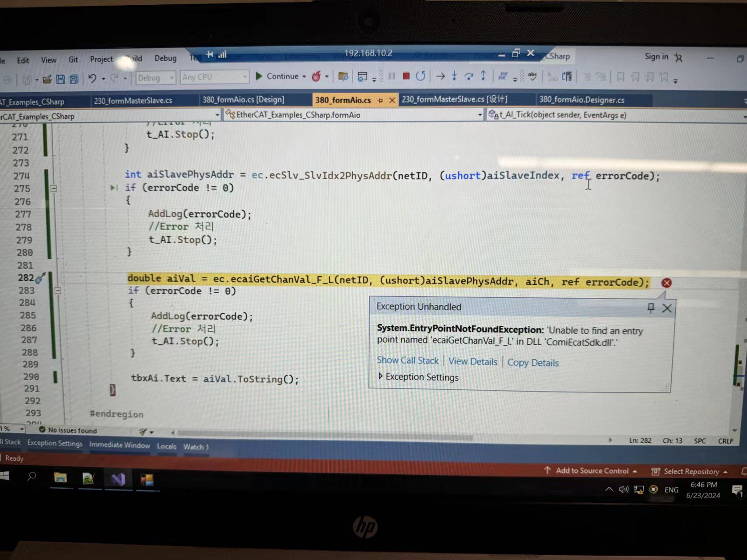This screenshot has height=560, width=747.
Task: Switch to 380_formAio.Designer.cs tab
Action: (582, 100)
